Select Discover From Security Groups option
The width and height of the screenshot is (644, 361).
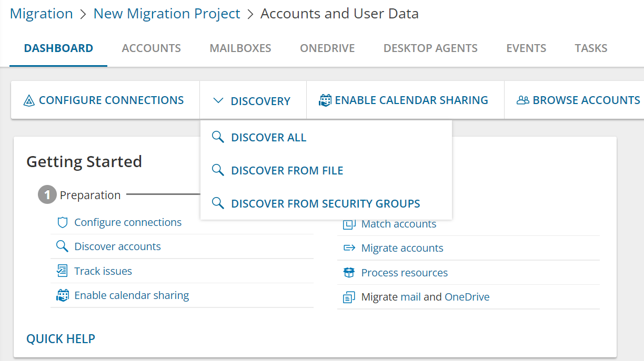(326, 203)
